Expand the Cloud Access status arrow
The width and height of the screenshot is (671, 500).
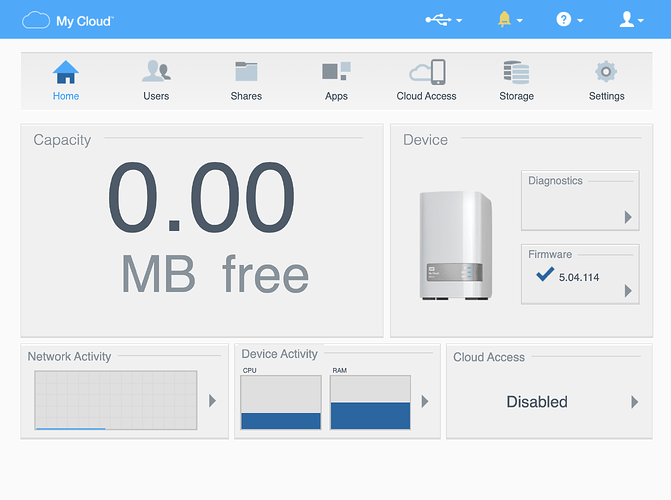pos(635,402)
